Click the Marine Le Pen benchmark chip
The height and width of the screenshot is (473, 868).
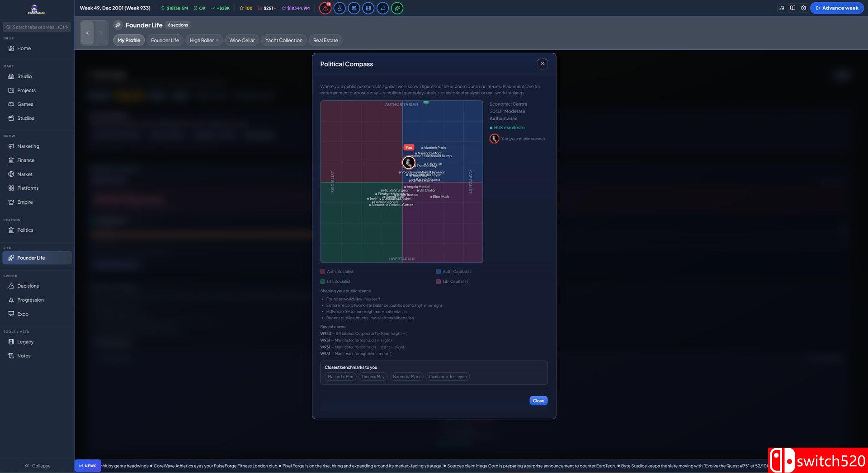pyautogui.click(x=340, y=377)
